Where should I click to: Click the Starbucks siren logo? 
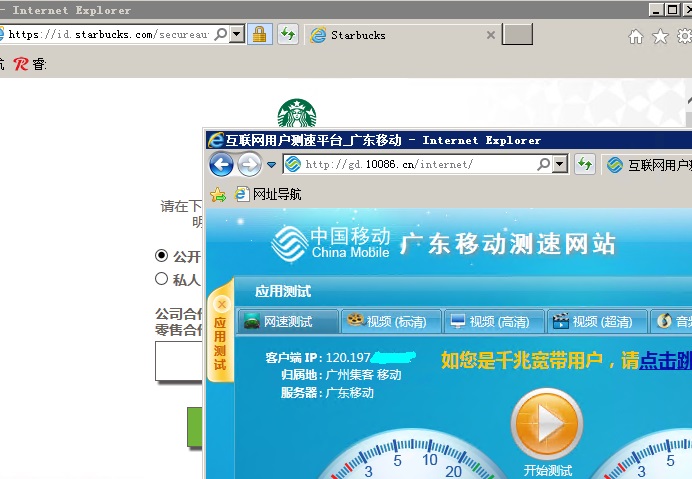[297, 113]
